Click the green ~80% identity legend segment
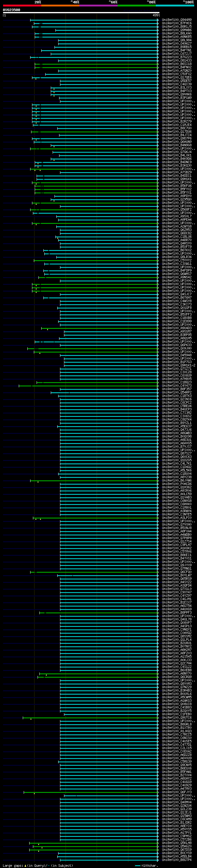 tap(137, 6)
